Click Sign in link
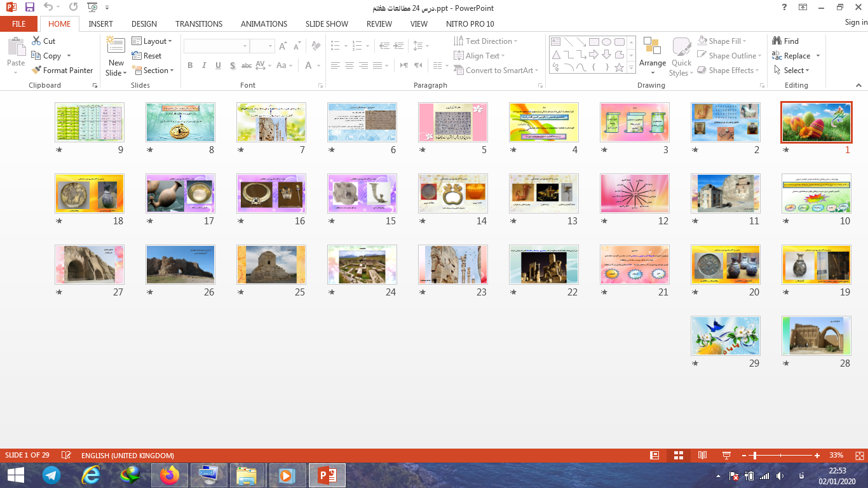 pos(855,22)
